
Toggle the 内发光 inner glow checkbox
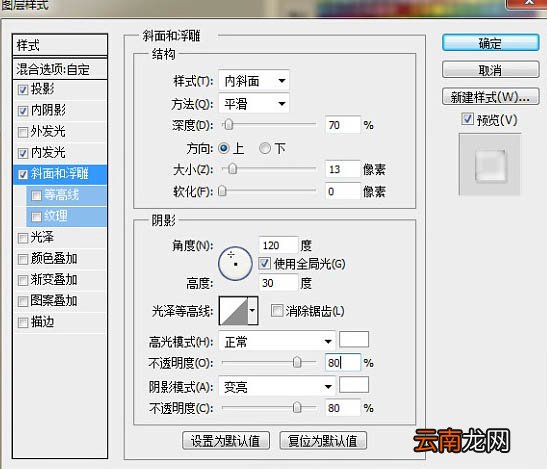pyautogui.click(x=23, y=153)
